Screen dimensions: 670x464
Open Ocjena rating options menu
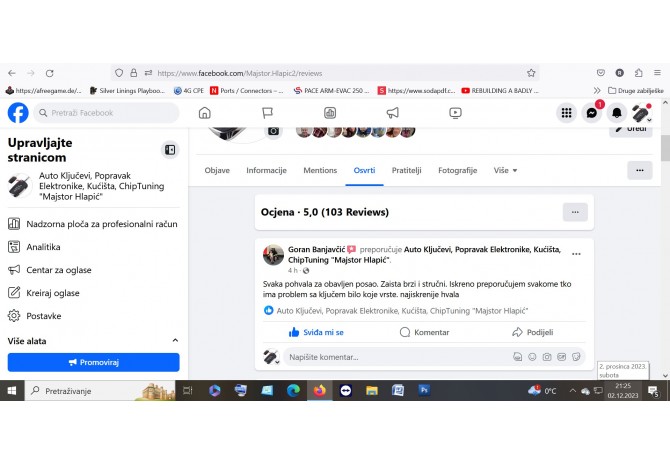(x=575, y=212)
